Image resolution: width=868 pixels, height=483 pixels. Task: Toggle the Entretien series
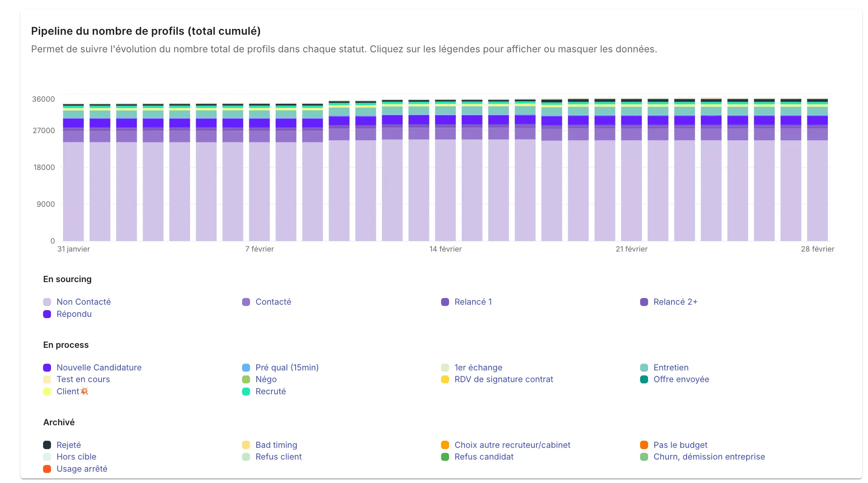(x=671, y=367)
